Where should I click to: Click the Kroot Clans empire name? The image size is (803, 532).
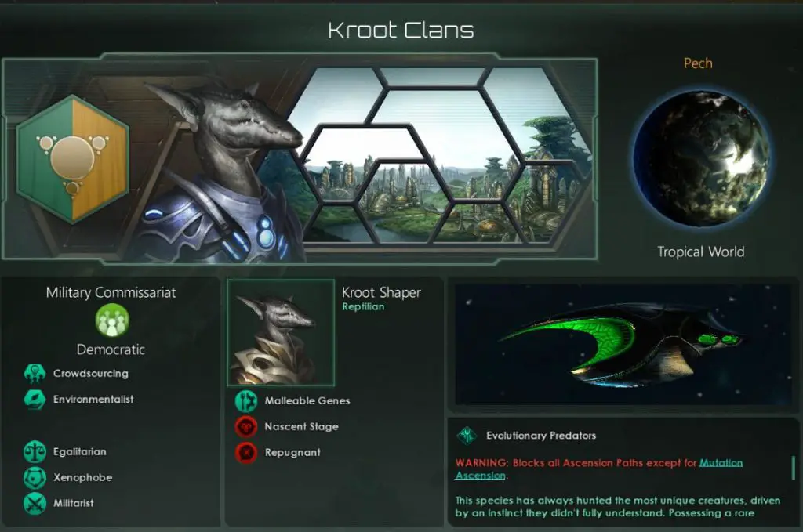click(401, 31)
